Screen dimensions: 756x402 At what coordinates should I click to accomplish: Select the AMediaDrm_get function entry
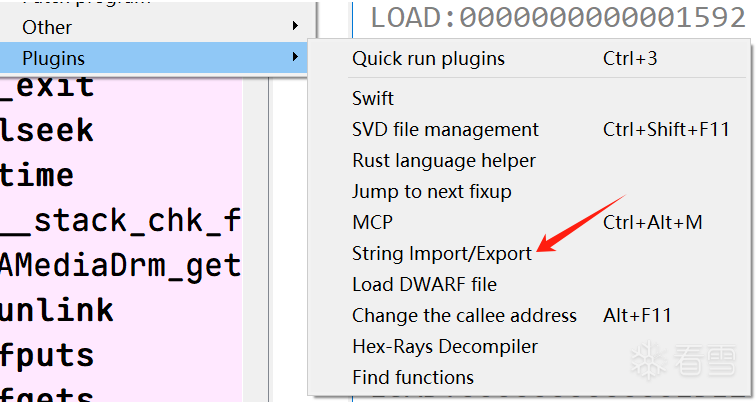pyautogui.click(x=120, y=265)
